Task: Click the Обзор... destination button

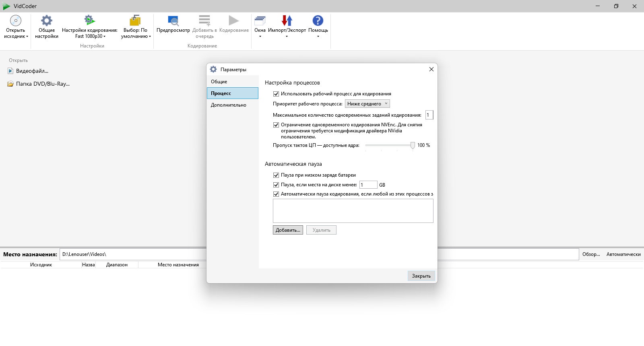Action: point(591,254)
